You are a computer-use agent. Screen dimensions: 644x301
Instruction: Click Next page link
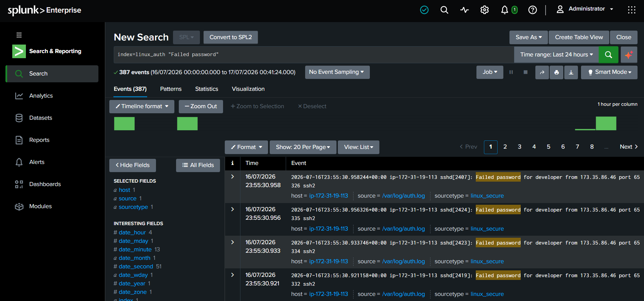tap(629, 147)
